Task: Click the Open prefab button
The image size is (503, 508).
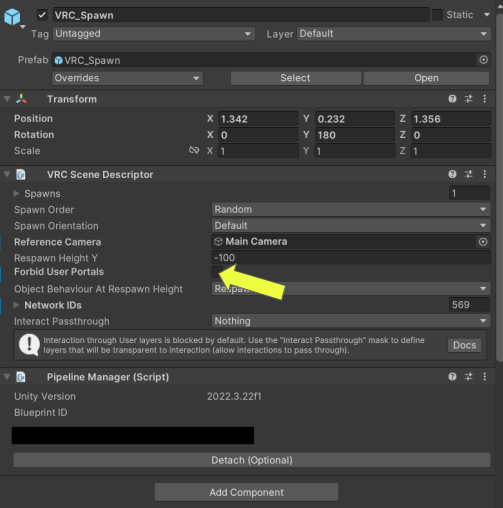Action: pyautogui.click(x=426, y=78)
